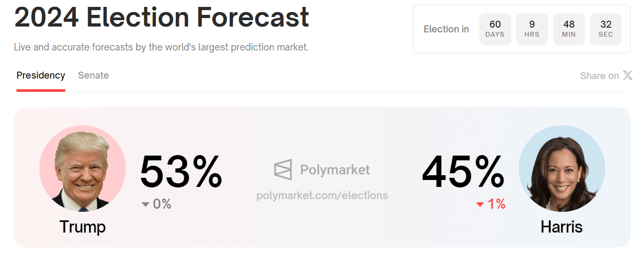The image size is (644, 257).
Task: Click Trump's 53% forecast number
Action: coord(181,172)
